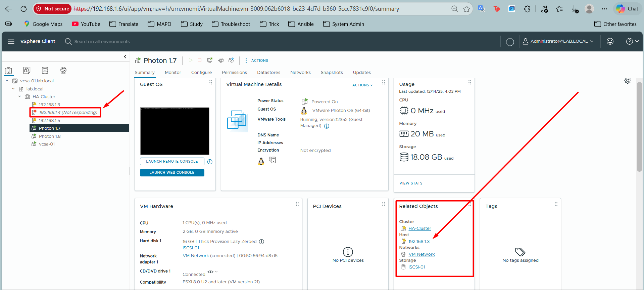Click the Power Off VM icon

pyautogui.click(x=200, y=60)
